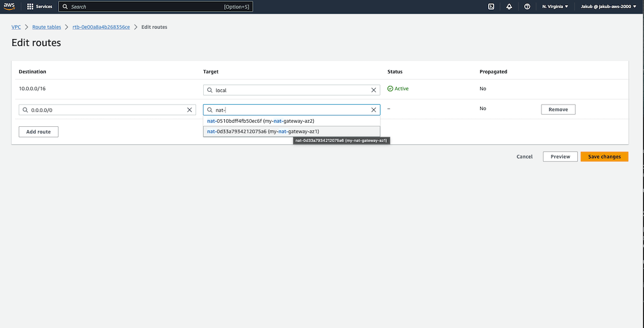The image size is (644, 328).
Task: Clear the 0.0.0.0/0 destination field
Action: click(x=189, y=109)
